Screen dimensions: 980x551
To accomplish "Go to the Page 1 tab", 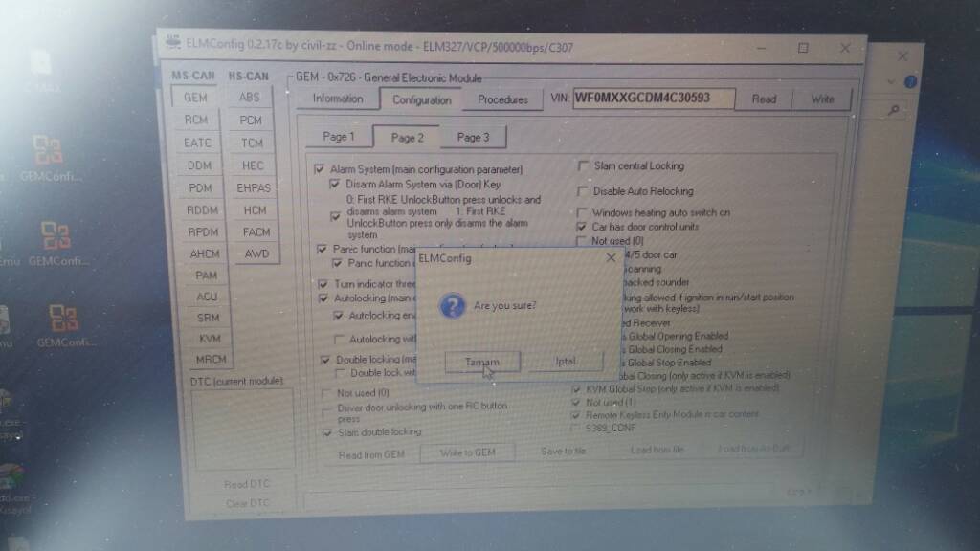I will point(339,137).
